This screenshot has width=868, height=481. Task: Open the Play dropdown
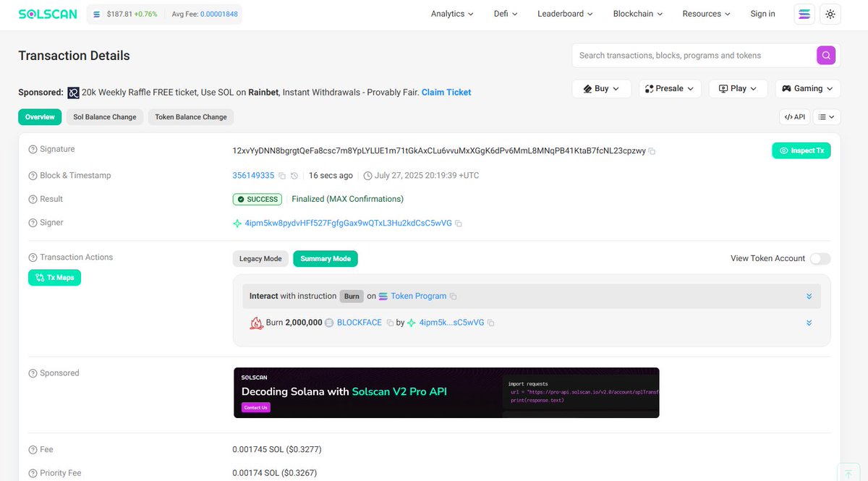click(738, 88)
